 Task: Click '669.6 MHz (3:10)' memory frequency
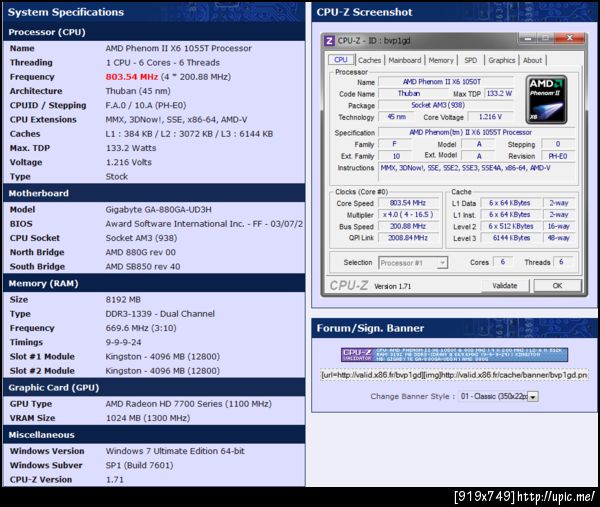(141, 328)
